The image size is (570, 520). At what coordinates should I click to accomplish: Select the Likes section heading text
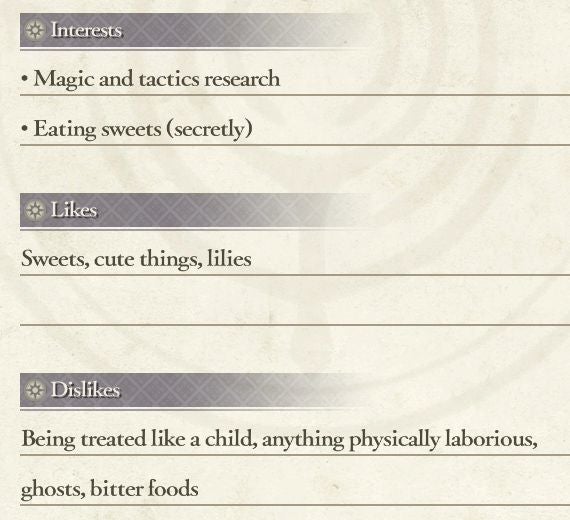point(74,210)
